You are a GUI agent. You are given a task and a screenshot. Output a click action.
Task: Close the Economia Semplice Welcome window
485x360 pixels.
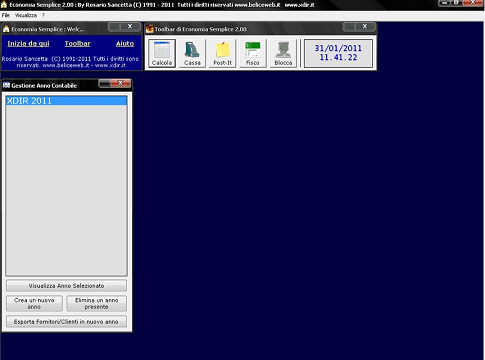(x=130, y=26)
